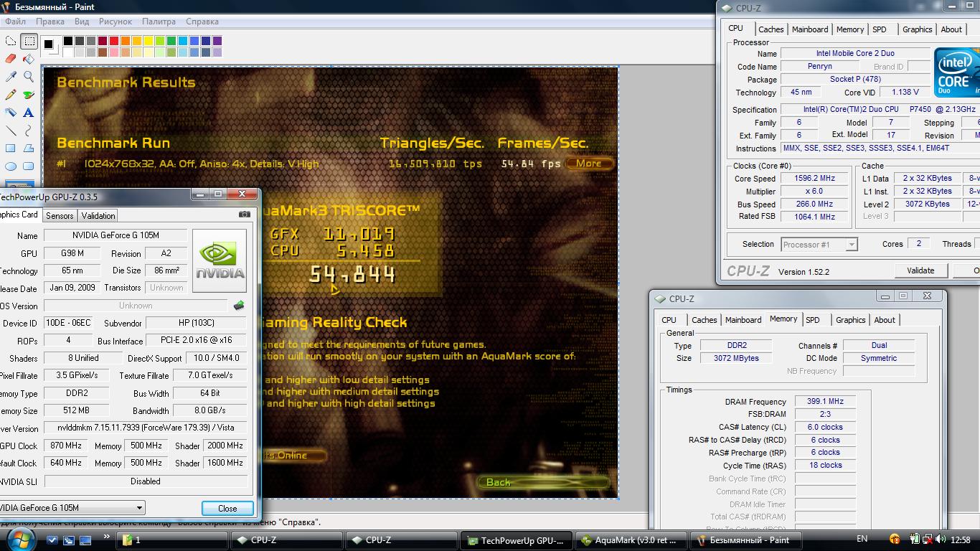Switch to the Sensors tab in GPU-Z

[x=60, y=215]
